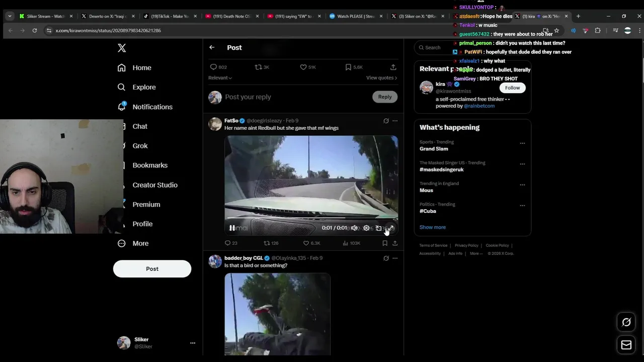Open more options on badder_boy CGL's reply
Screen dimensions: 644x362
click(395, 258)
